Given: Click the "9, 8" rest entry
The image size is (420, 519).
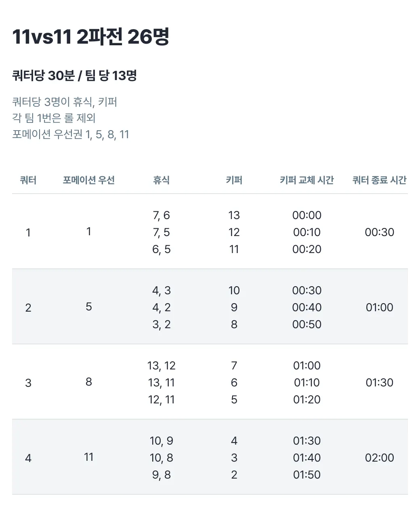Looking at the screenshot, I should 162,475.
